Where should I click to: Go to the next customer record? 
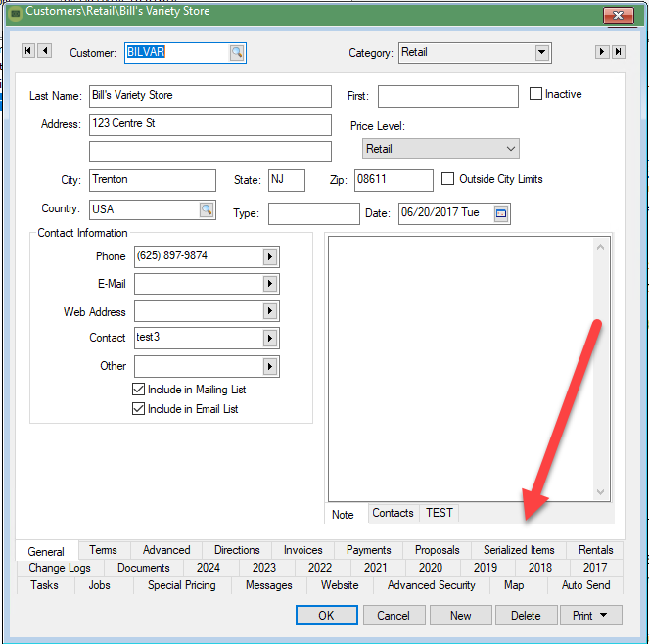(602, 52)
